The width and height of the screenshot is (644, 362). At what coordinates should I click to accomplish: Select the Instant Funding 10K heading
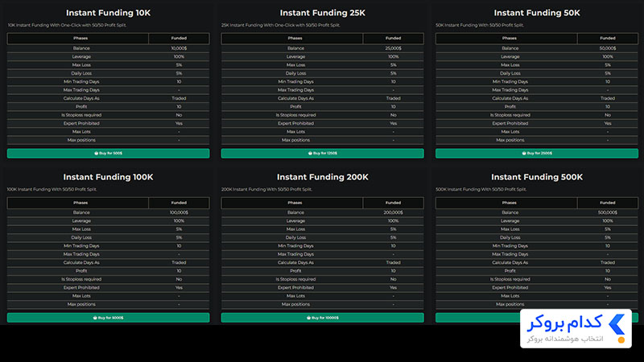(x=108, y=13)
